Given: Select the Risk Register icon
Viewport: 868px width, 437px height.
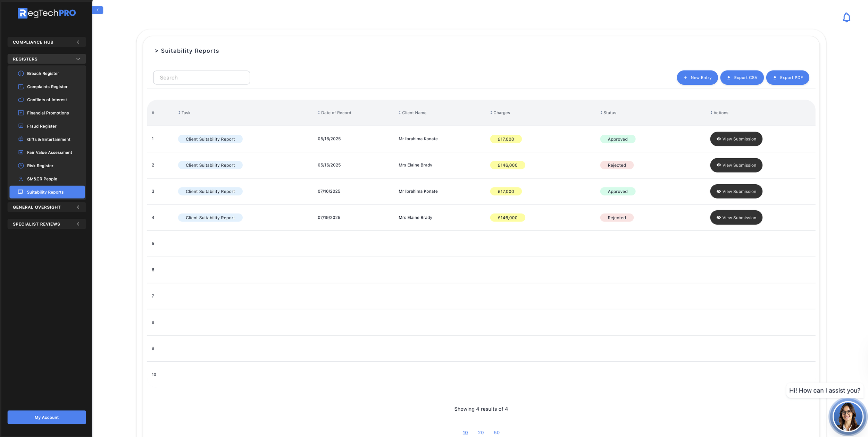Looking at the screenshot, I should coord(21,166).
